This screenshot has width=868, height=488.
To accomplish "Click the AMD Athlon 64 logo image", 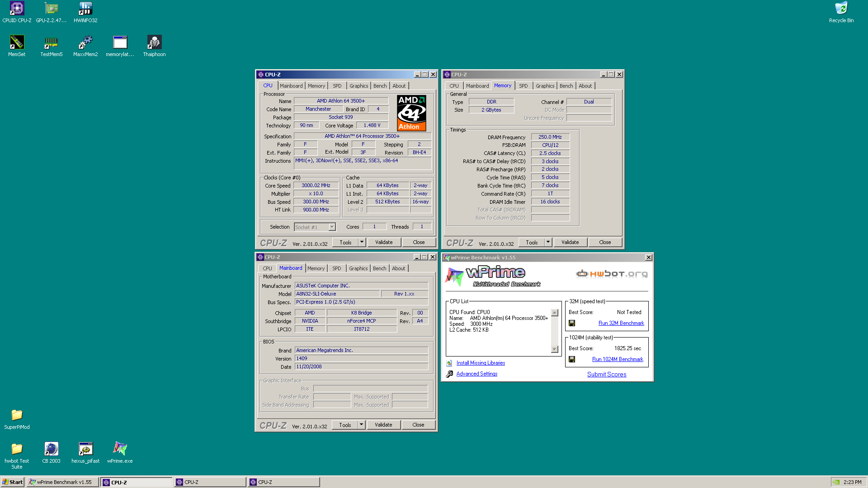I will click(x=411, y=113).
